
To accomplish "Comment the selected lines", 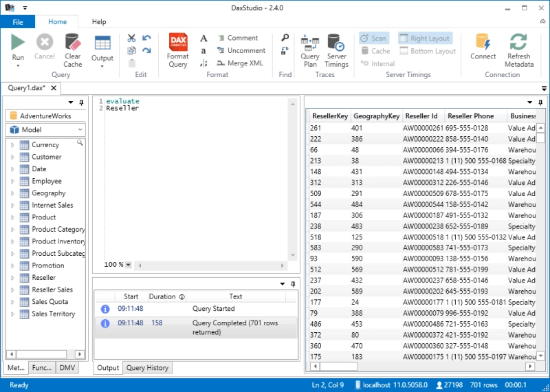I will tap(237, 38).
